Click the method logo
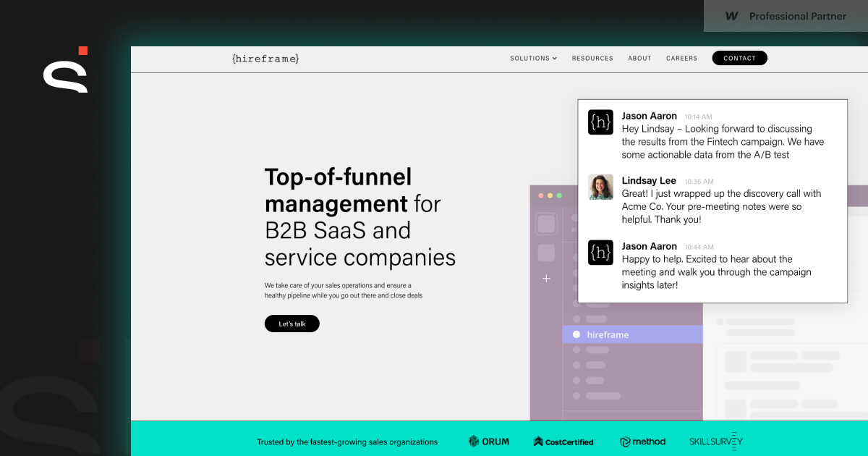The width and height of the screenshot is (868, 456). tap(642, 442)
